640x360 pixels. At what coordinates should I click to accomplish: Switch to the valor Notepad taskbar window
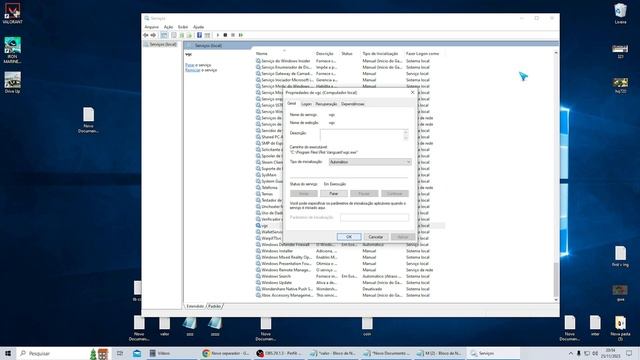332,353
